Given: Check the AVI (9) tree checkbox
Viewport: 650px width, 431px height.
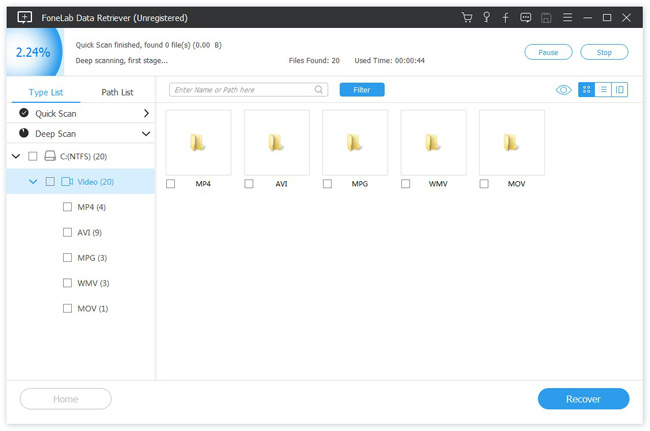Looking at the screenshot, I should click(67, 232).
